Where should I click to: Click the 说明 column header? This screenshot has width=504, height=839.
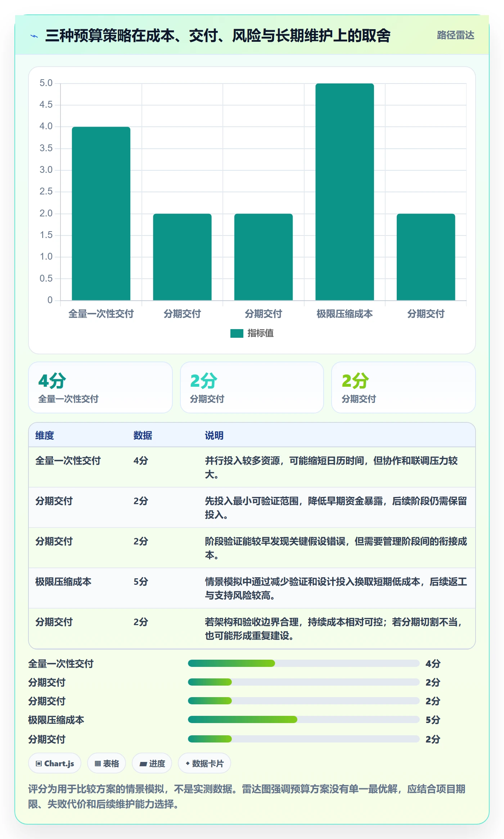tap(214, 435)
